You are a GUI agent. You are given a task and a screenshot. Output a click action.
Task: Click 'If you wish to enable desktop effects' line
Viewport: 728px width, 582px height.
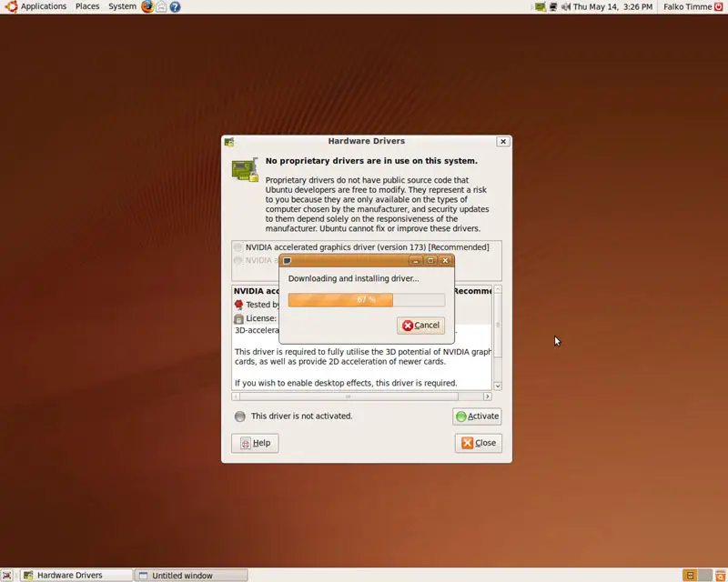point(346,384)
